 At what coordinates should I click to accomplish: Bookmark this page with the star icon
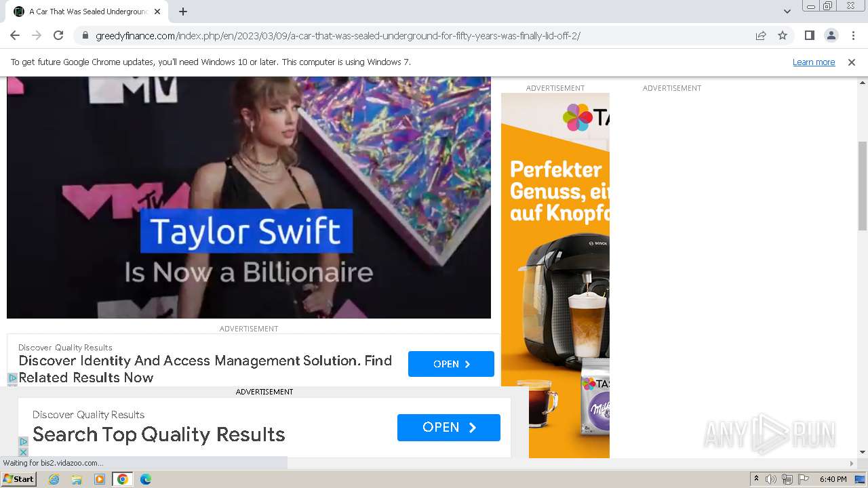pos(783,35)
